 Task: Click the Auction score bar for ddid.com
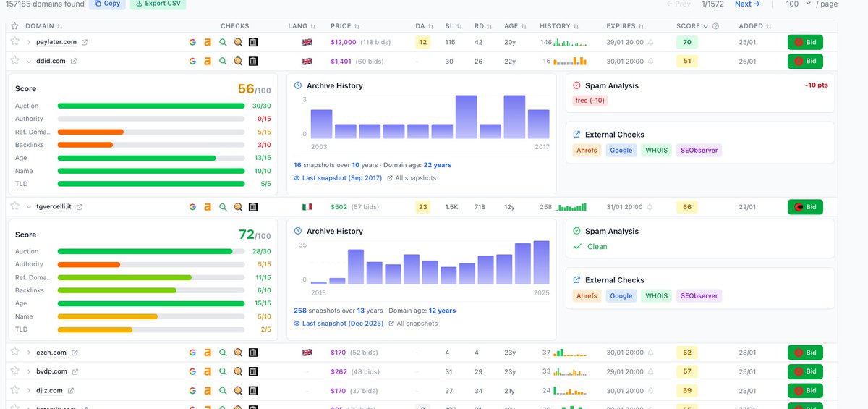[151, 106]
